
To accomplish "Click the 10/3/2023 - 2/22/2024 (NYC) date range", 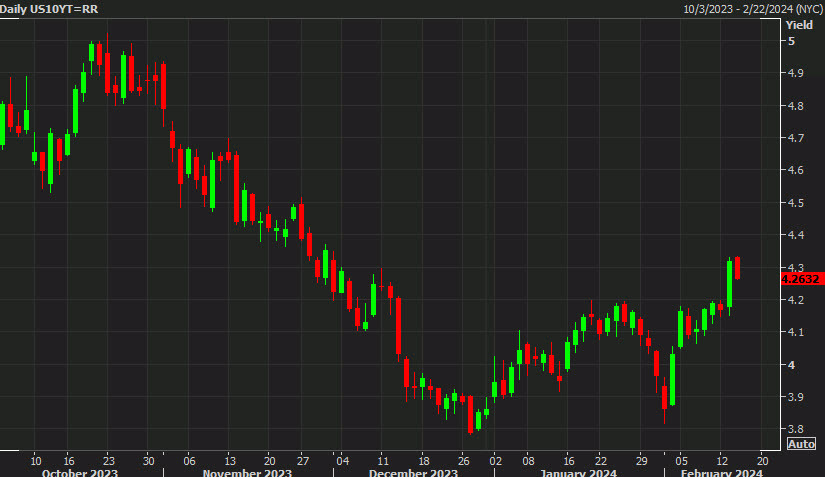I will [753, 9].
